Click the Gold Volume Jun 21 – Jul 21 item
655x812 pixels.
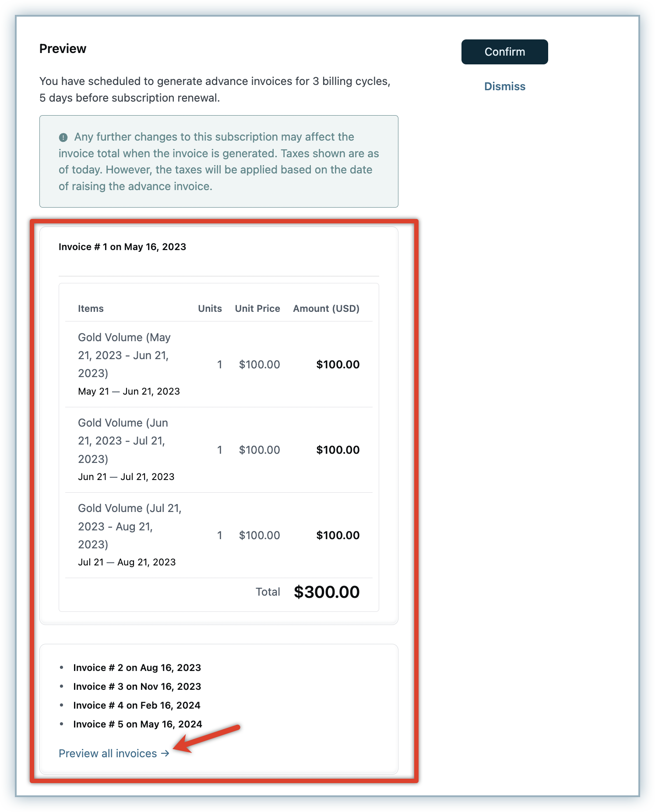pos(123,441)
